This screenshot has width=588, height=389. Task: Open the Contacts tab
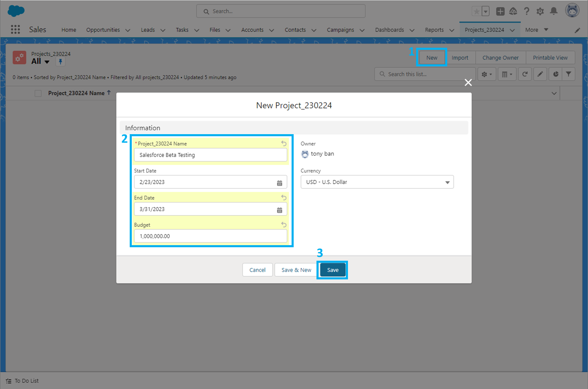[x=295, y=30]
